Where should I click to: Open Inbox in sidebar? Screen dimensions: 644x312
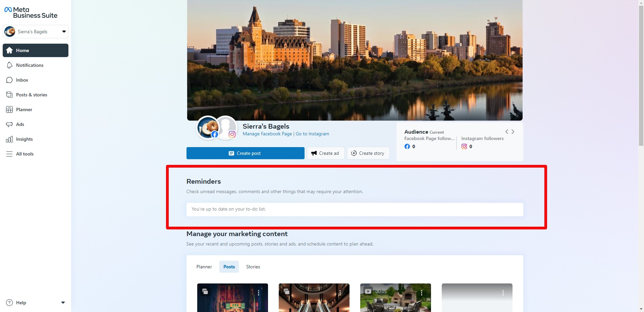(x=36, y=80)
